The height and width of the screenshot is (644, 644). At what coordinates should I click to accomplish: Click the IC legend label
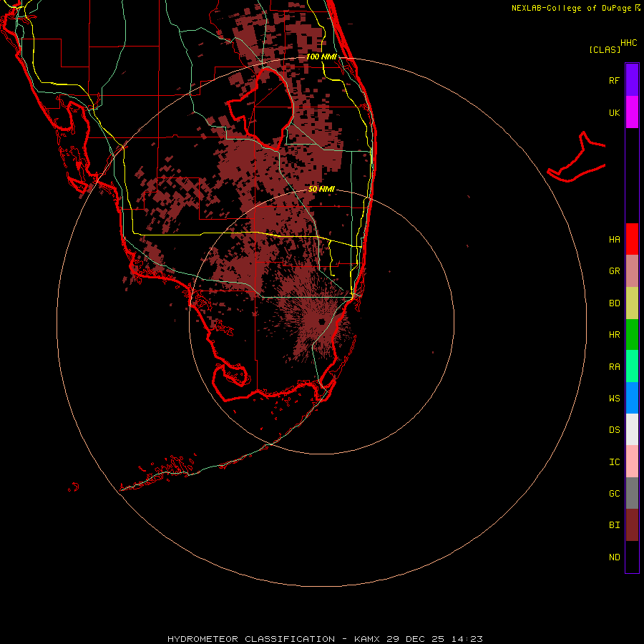614,462
